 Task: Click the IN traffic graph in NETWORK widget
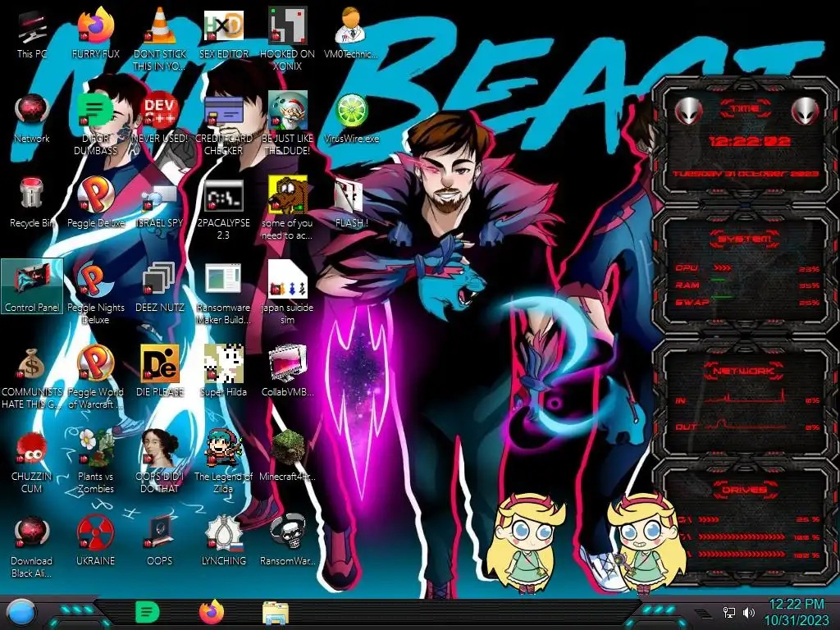tap(746, 398)
